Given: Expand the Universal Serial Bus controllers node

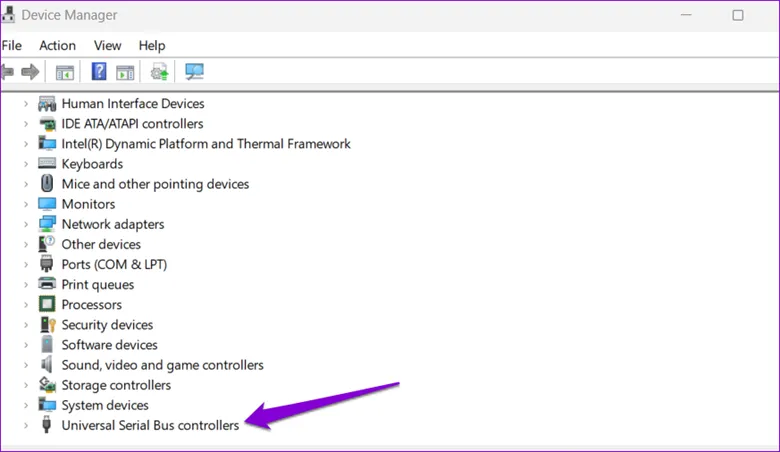Looking at the screenshot, I should tap(26, 425).
